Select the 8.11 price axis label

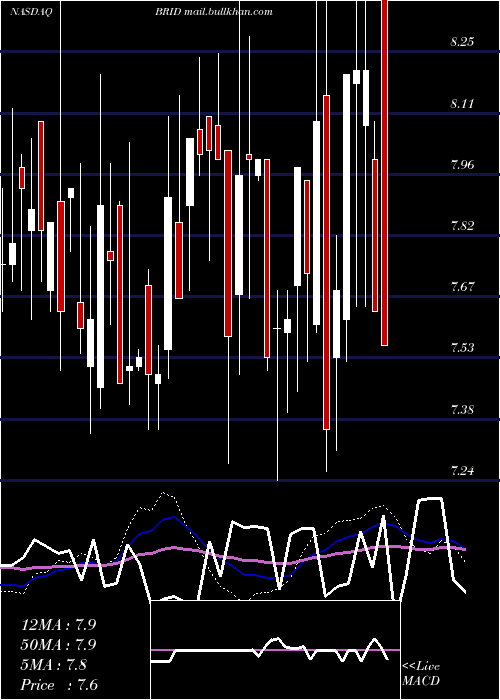pos(462,104)
